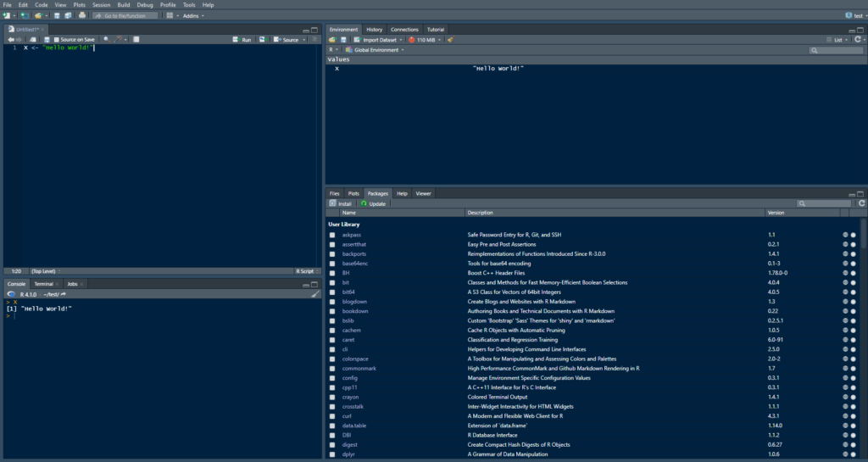
Task: Click the editor toolbar save disk icon
Action: coord(47,40)
